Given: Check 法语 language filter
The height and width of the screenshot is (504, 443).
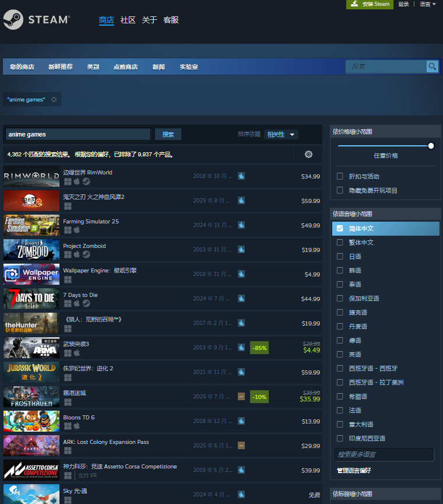Looking at the screenshot, I should coord(340,410).
